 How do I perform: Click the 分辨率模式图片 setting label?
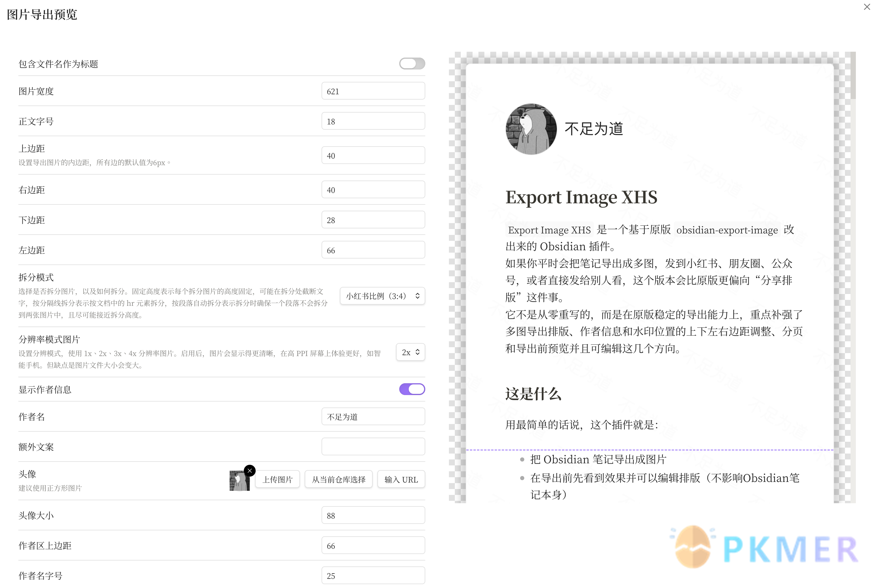(49, 340)
